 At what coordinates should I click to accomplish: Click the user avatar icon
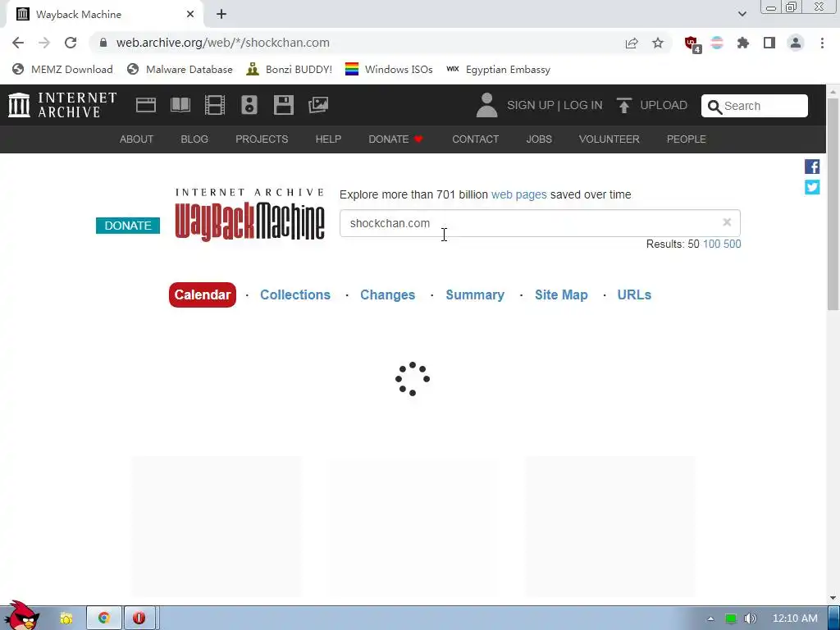(486, 105)
